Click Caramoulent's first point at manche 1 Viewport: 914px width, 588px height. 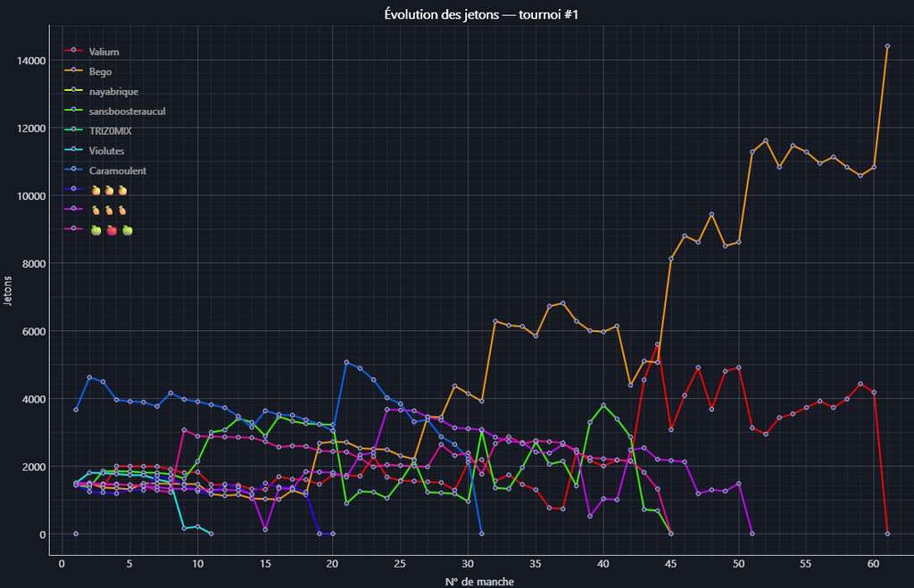(76, 410)
